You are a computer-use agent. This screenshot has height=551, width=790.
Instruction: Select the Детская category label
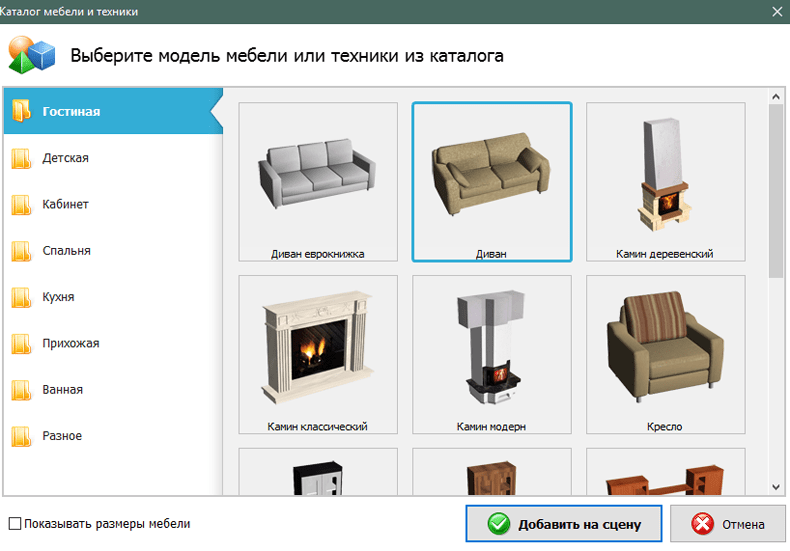(65, 158)
